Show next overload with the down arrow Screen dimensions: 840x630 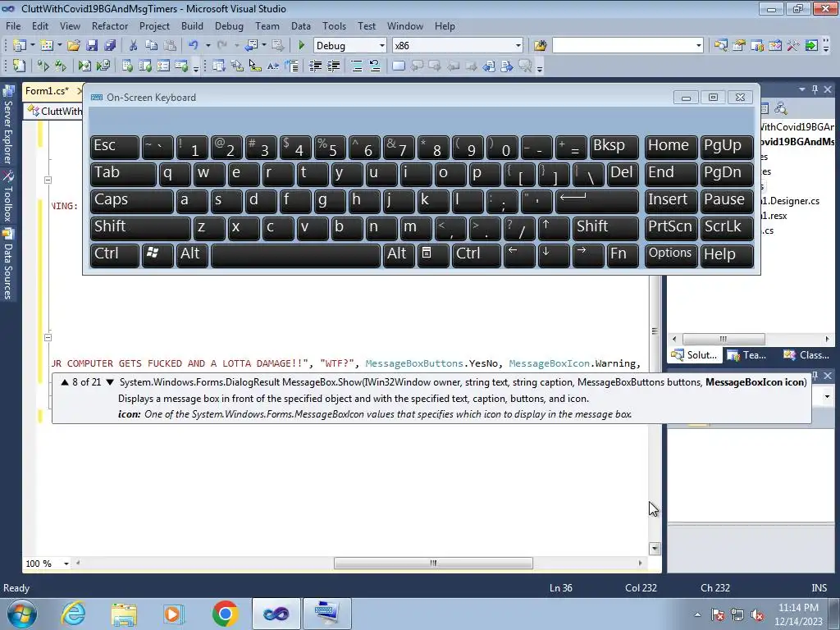coord(110,382)
